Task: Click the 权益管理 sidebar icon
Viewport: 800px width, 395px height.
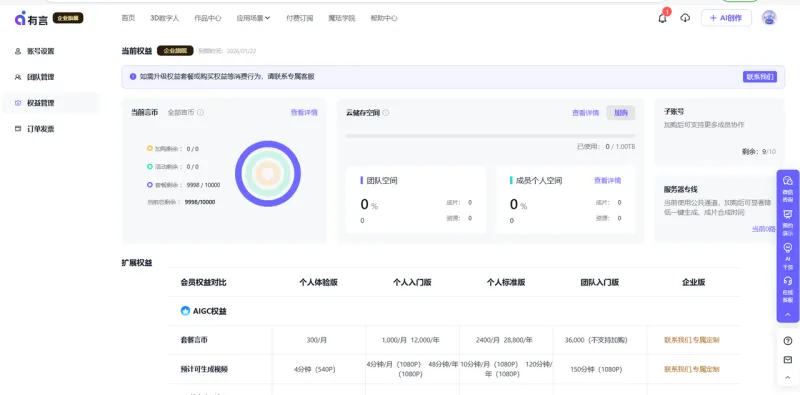Action: [18, 103]
